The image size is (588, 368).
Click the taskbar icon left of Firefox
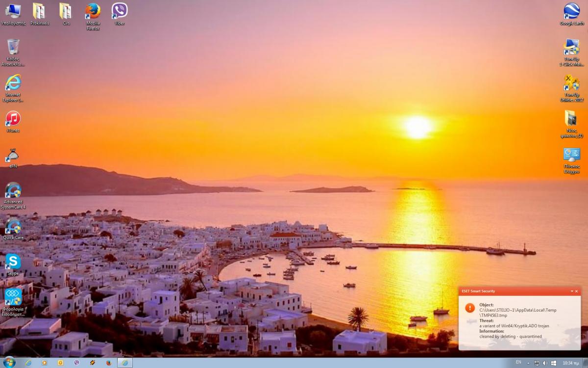tap(93, 363)
